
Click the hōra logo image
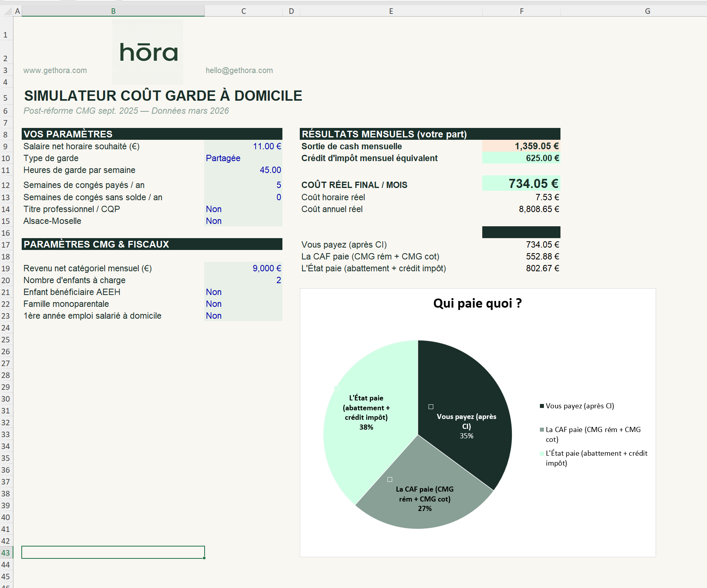(147, 52)
